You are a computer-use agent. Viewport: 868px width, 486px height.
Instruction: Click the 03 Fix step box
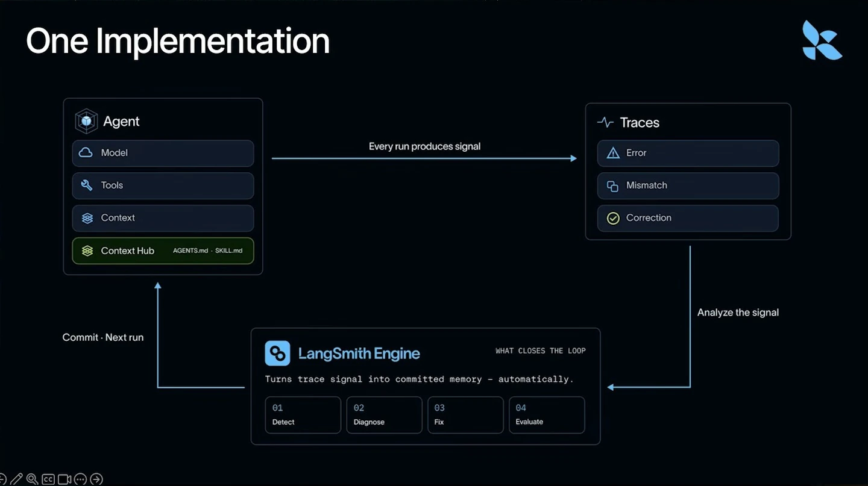click(x=465, y=414)
